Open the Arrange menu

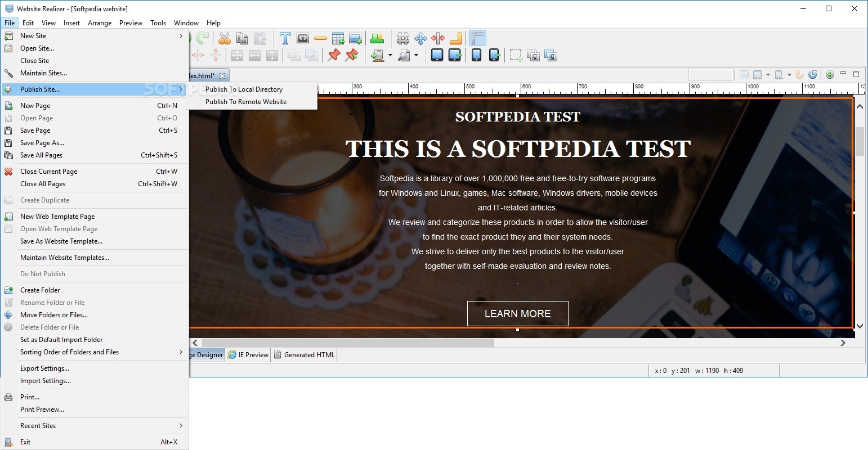pyautogui.click(x=100, y=23)
